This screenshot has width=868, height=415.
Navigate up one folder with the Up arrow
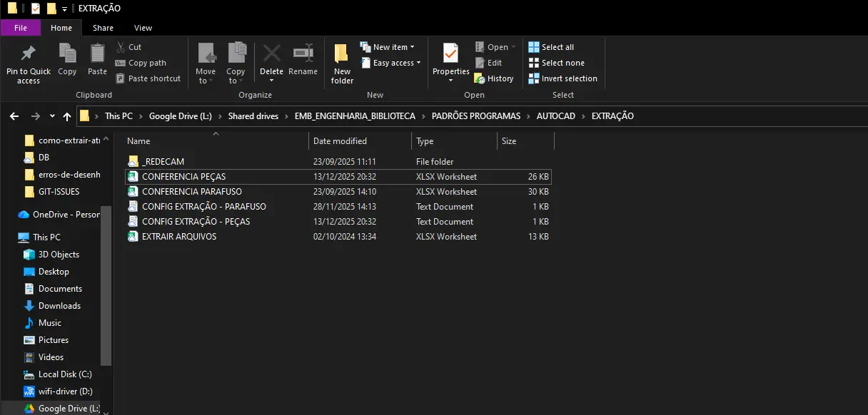[x=67, y=116]
